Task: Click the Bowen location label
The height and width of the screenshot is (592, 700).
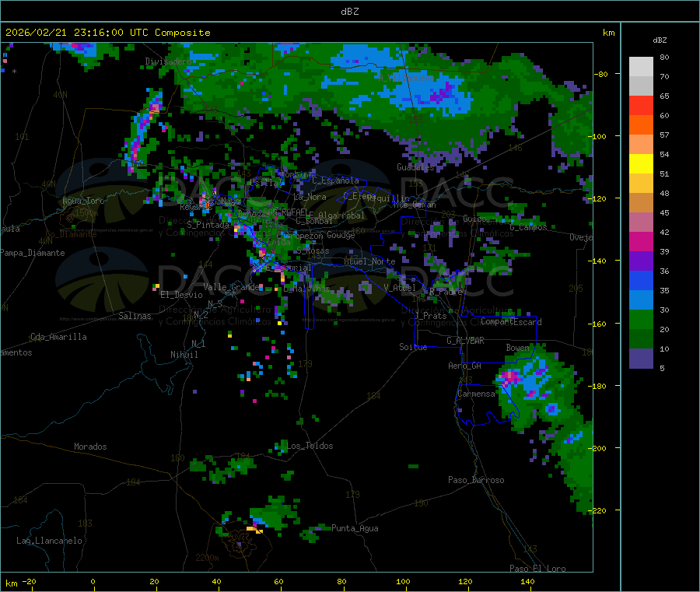Action: [x=517, y=347]
